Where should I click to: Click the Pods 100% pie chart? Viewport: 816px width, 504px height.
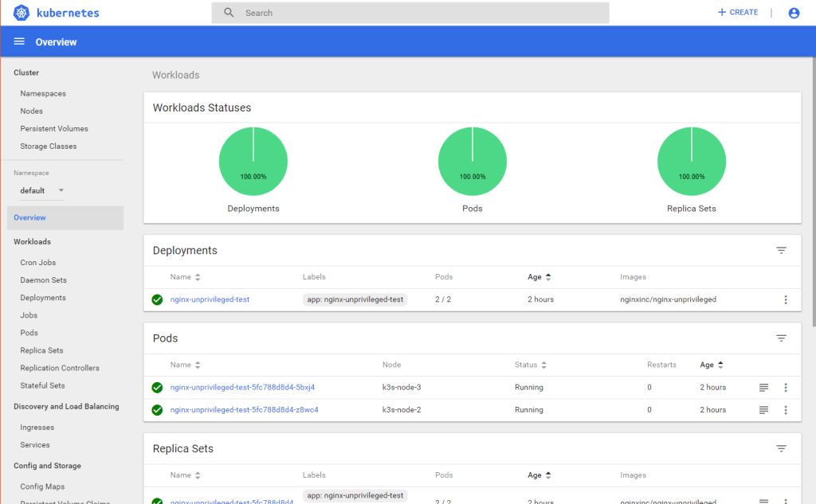click(x=473, y=162)
